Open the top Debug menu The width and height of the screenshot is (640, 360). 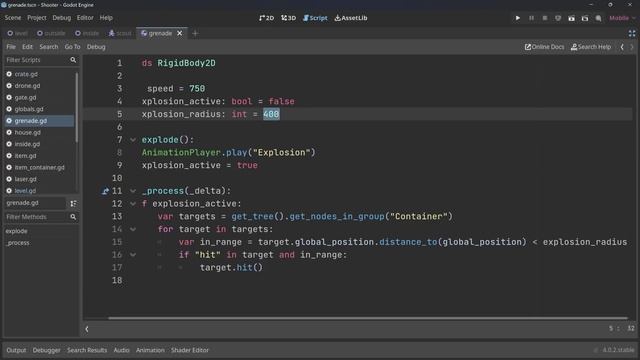click(62, 18)
